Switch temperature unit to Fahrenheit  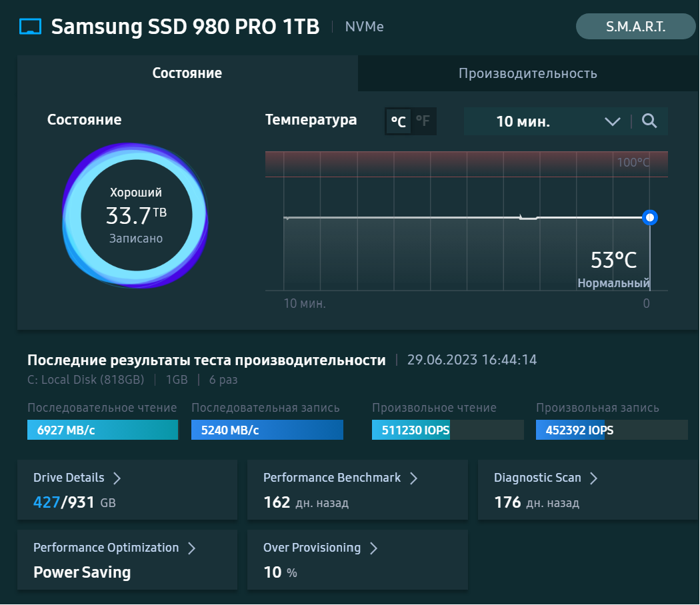pyautogui.click(x=423, y=121)
